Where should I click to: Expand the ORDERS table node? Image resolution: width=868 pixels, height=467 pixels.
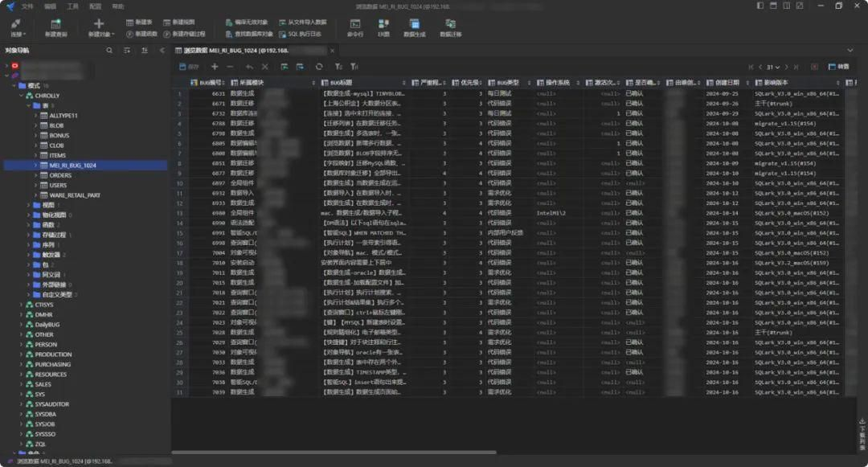[x=36, y=175]
